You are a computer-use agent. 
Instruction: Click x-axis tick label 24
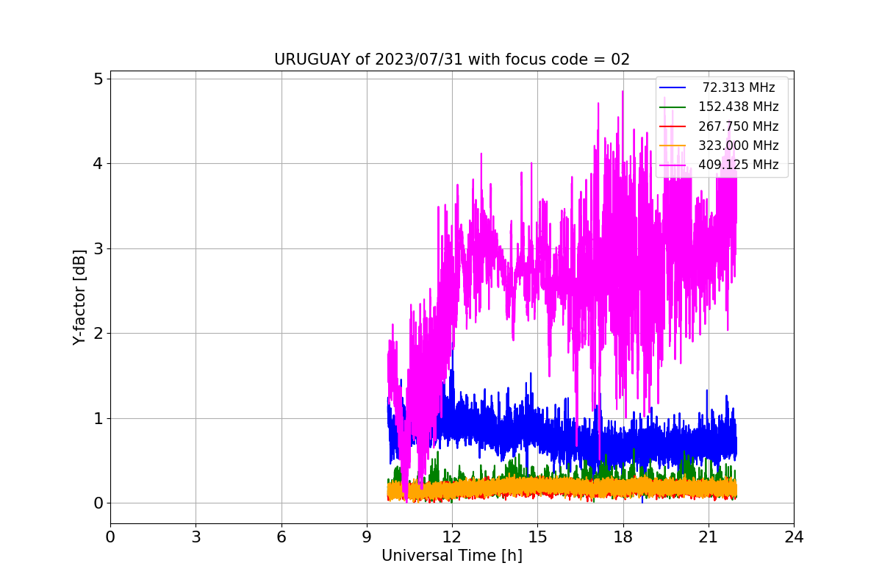click(794, 537)
